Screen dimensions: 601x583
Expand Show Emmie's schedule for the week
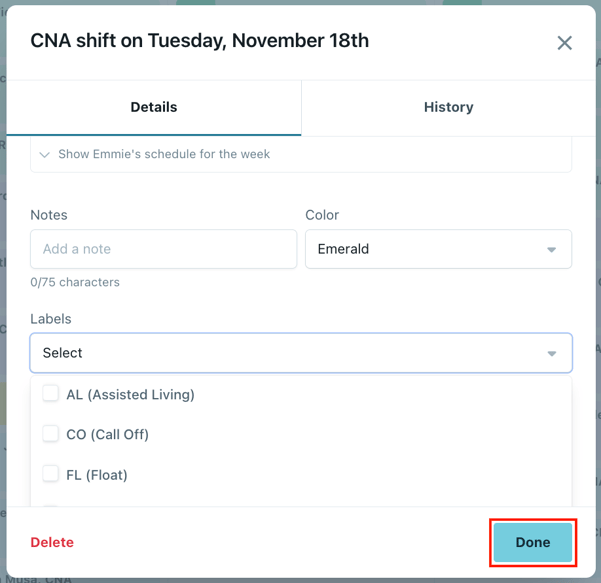[x=164, y=155]
